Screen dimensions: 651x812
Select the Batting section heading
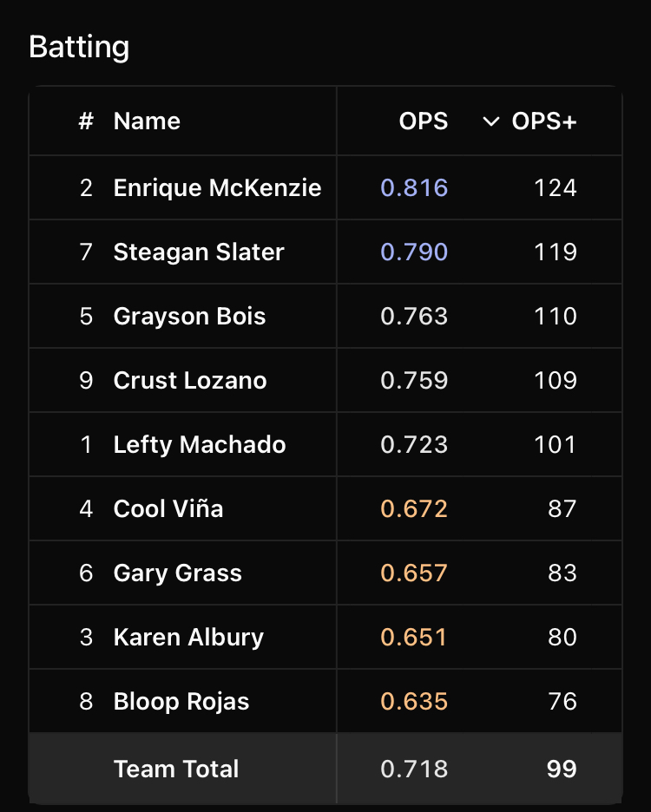pyautogui.click(x=79, y=47)
